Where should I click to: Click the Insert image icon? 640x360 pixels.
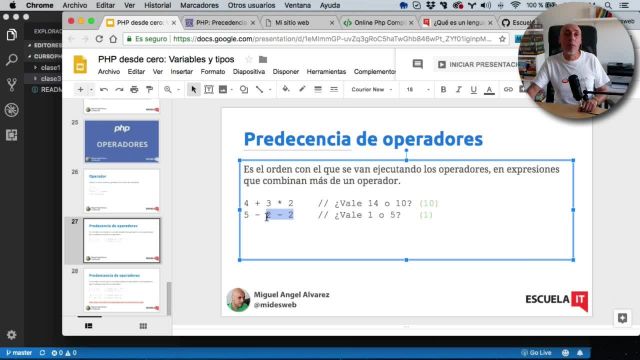pyautogui.click(x=223, y=89)
